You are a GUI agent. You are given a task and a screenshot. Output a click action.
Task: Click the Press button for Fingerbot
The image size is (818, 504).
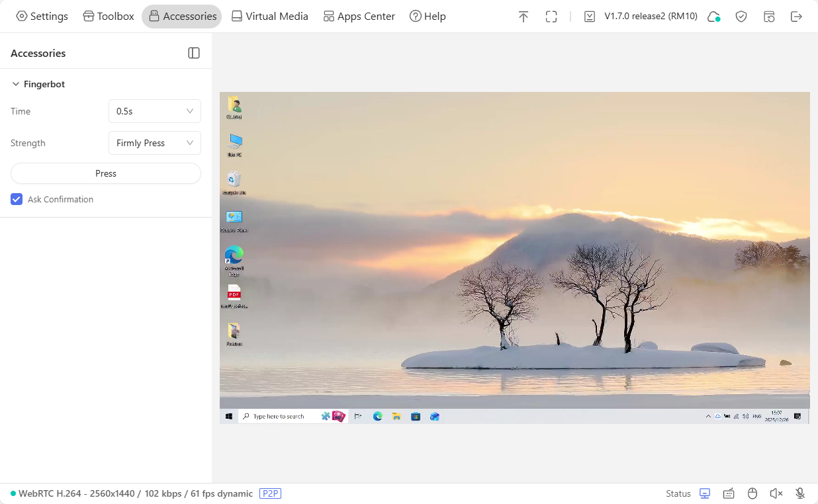(105, 173)
